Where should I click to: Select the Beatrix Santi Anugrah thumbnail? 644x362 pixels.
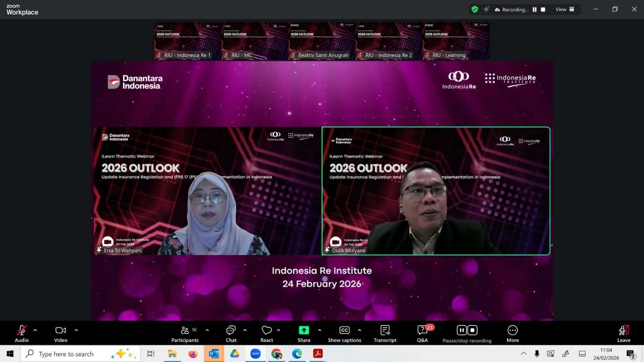coord(322,41)
